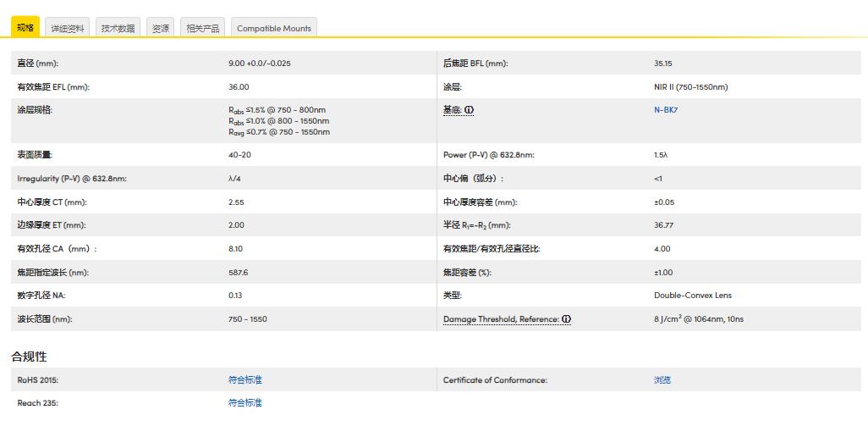Screen dimensions: 868x437
Task: Click the Damage Threshold, Reference label
Action: coord(501,319)
